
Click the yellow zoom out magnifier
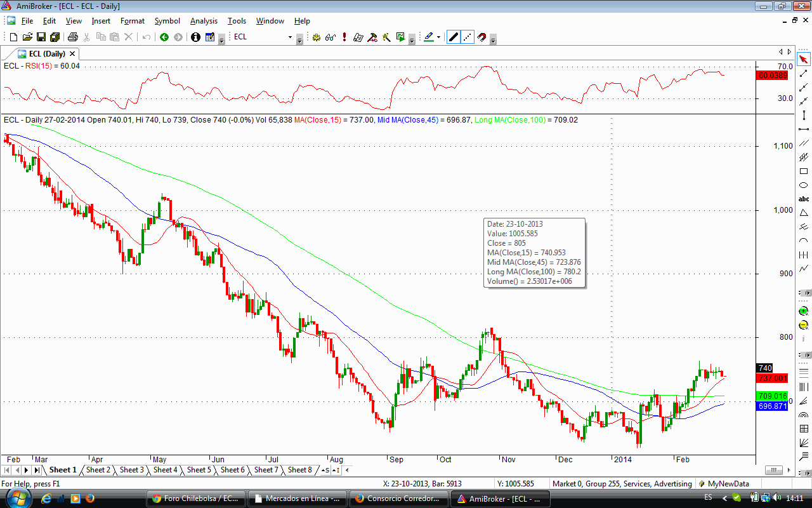tap(804, 325)
